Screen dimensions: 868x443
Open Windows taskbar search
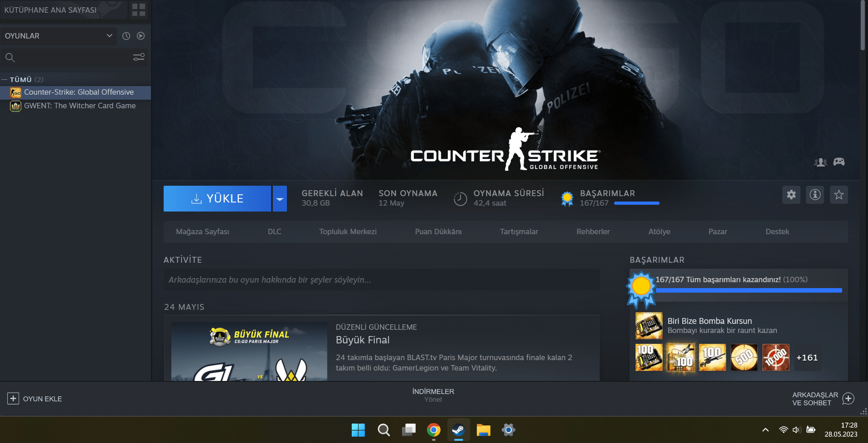[383, 430]
